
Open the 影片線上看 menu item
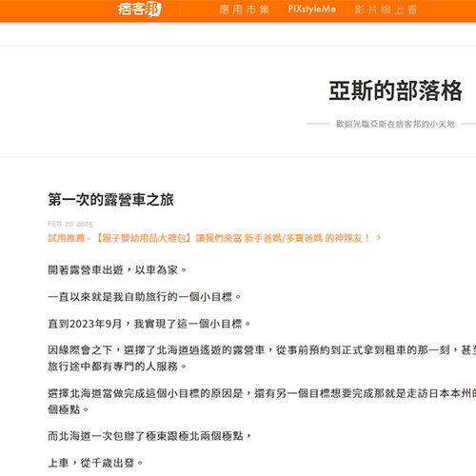click(x=386, y=10)
